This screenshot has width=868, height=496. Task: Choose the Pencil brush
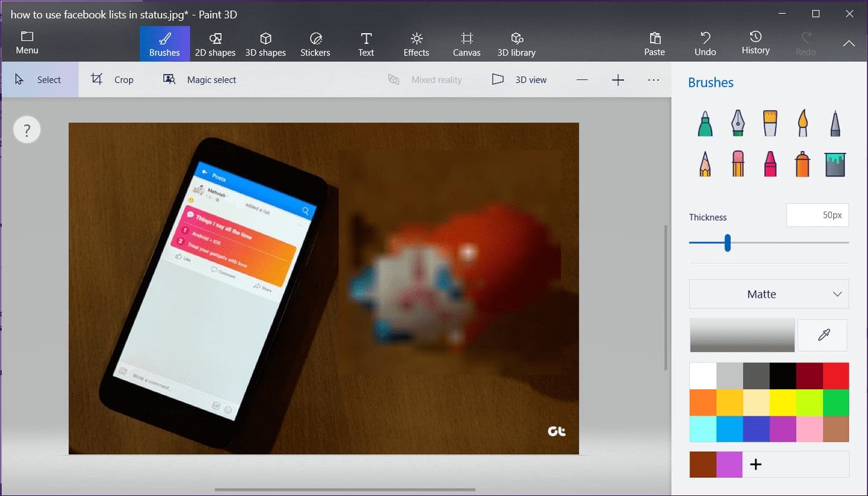click(x=705, y=164)
